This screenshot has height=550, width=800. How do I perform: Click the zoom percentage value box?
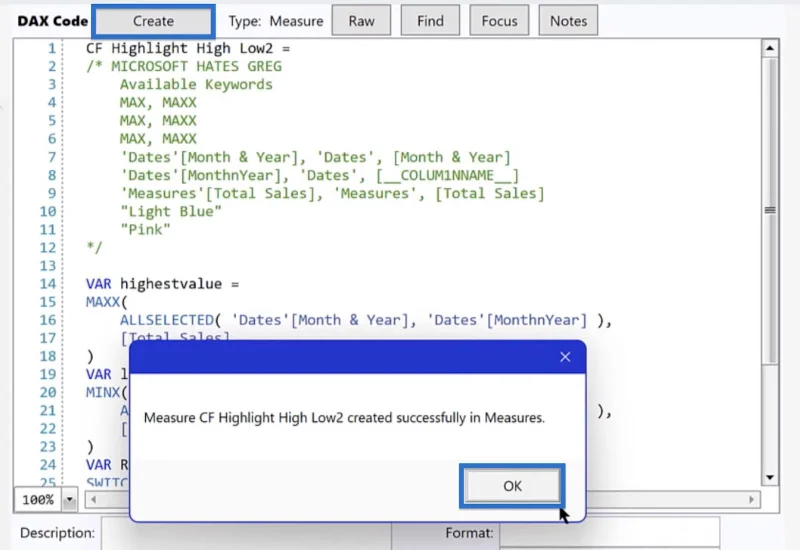pos(38,499)
